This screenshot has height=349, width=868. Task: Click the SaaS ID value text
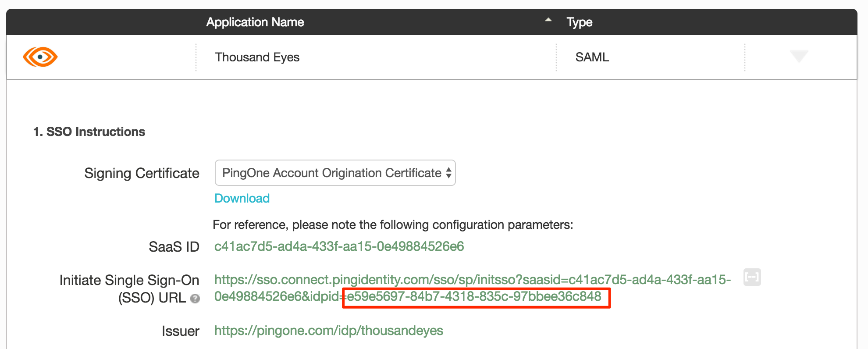[339, 246]
